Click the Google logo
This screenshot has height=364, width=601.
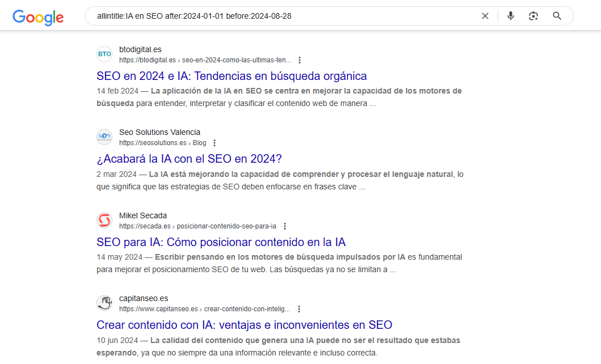pos(38,17)
